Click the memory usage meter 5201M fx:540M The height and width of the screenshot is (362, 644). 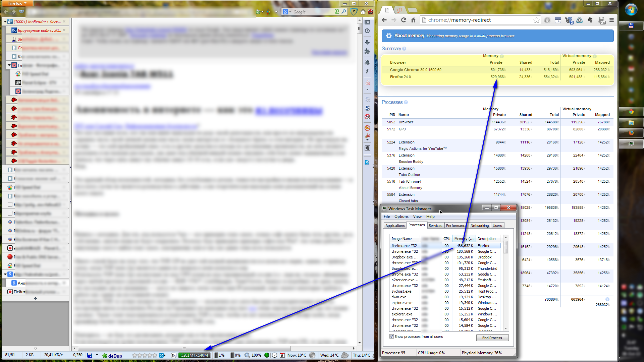coord(194,355)
